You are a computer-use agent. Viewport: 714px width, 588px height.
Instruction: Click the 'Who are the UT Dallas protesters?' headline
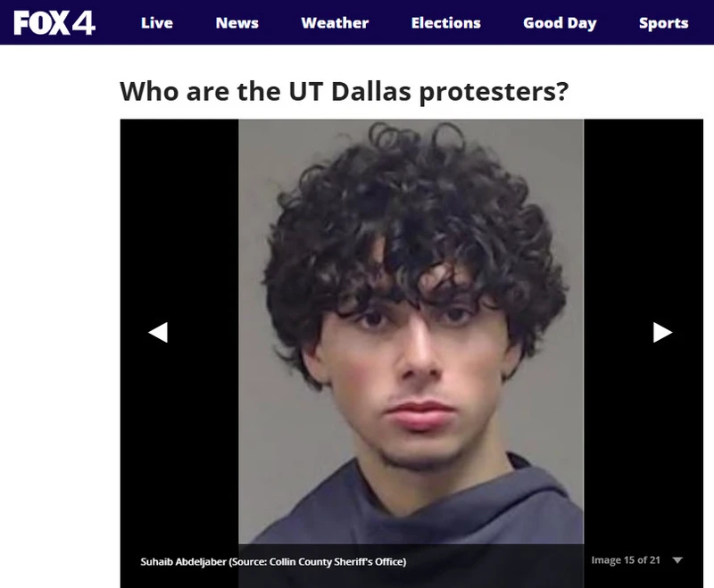point(345,92)
